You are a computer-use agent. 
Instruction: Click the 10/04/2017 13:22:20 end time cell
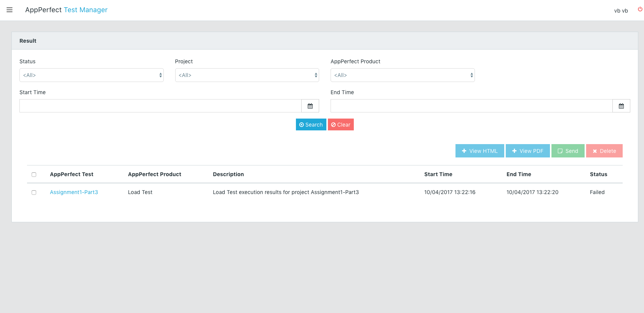(x=532, y=192)
